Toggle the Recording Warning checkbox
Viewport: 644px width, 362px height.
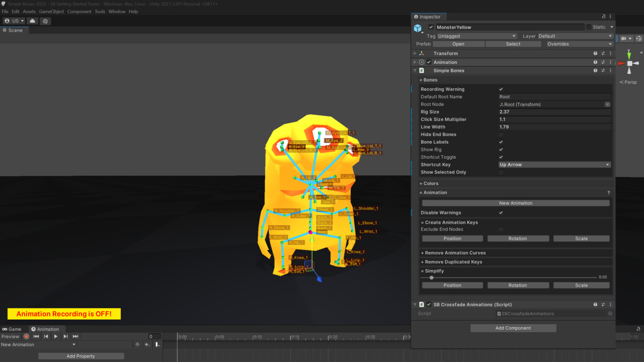tap(501, 89)
